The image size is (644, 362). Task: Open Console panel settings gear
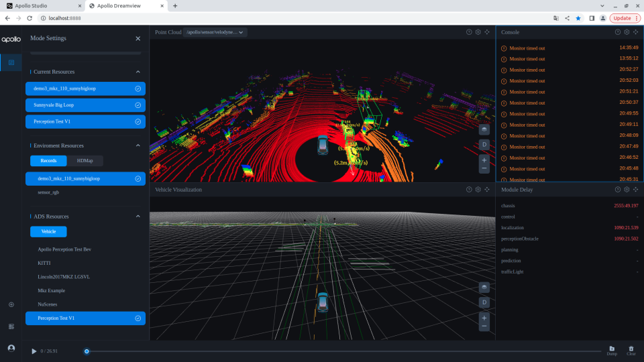pyautogui.click(x=627, y=32)
